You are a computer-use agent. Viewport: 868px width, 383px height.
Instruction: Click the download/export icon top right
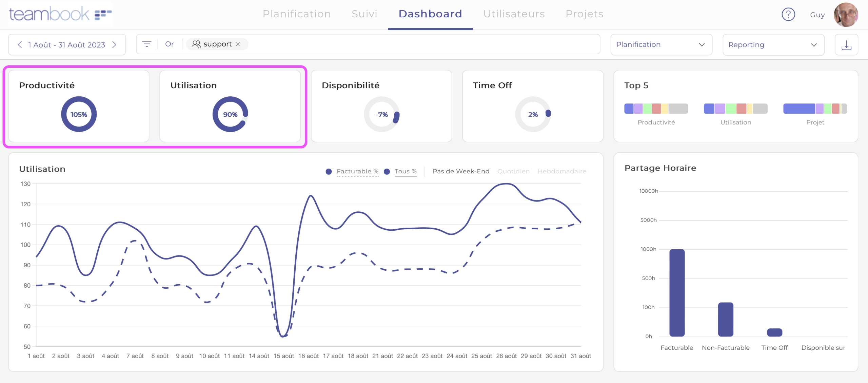point(846,44)
